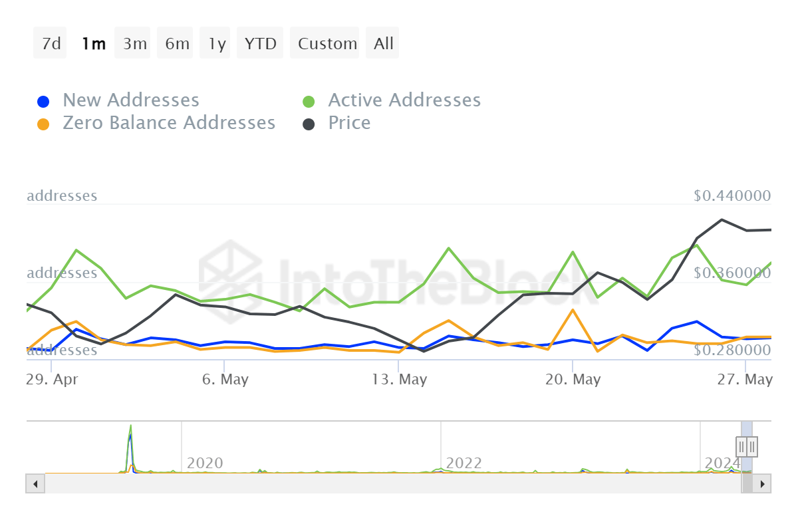Viewport: 798px width, 532px height.
Task: Switch to the 1m time range
Action: 93,44
